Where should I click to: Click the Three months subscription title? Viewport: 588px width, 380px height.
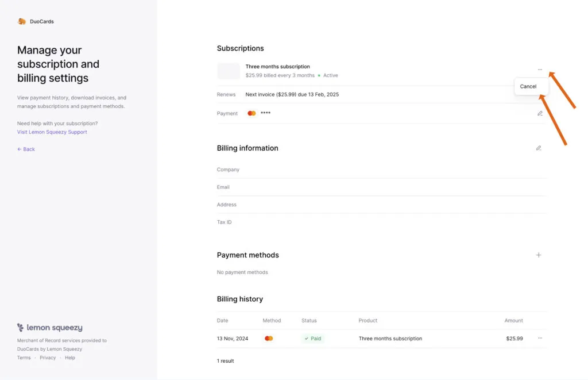[277, 67]
